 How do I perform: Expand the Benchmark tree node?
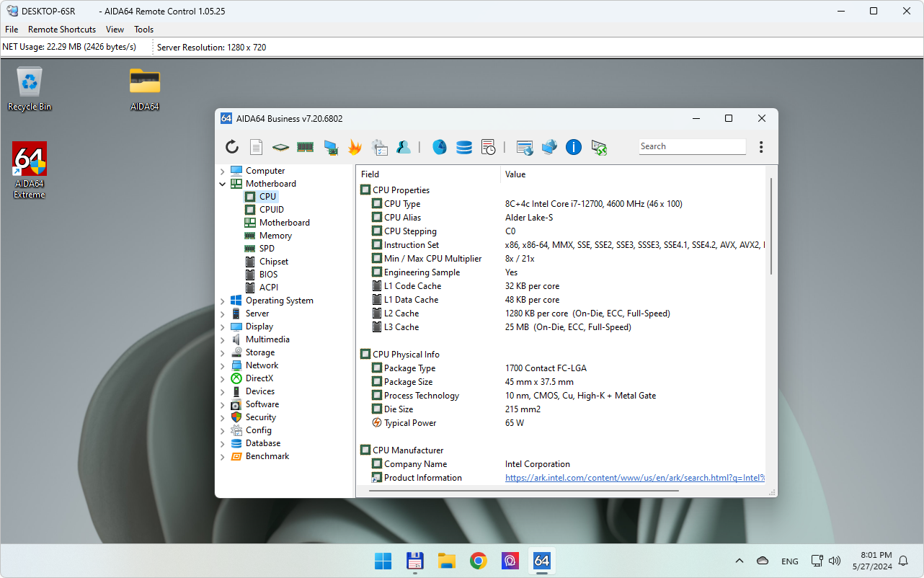click(x=223, y=456)
